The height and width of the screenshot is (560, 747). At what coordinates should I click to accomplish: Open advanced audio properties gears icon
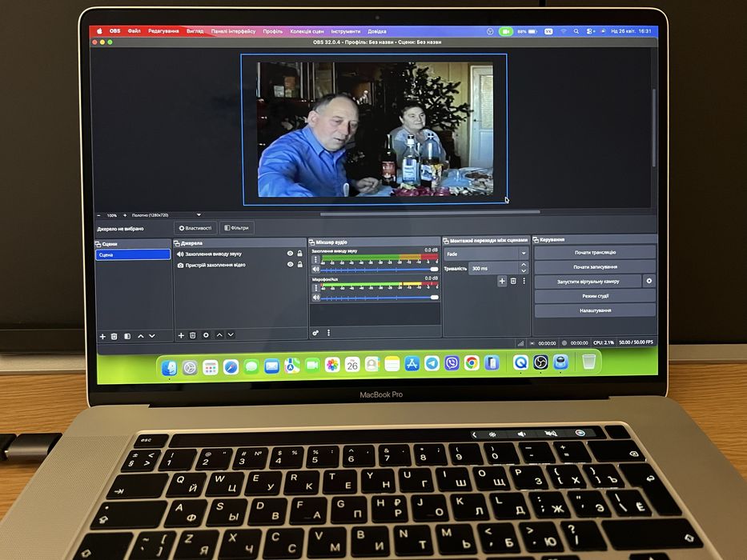point(316,333)
